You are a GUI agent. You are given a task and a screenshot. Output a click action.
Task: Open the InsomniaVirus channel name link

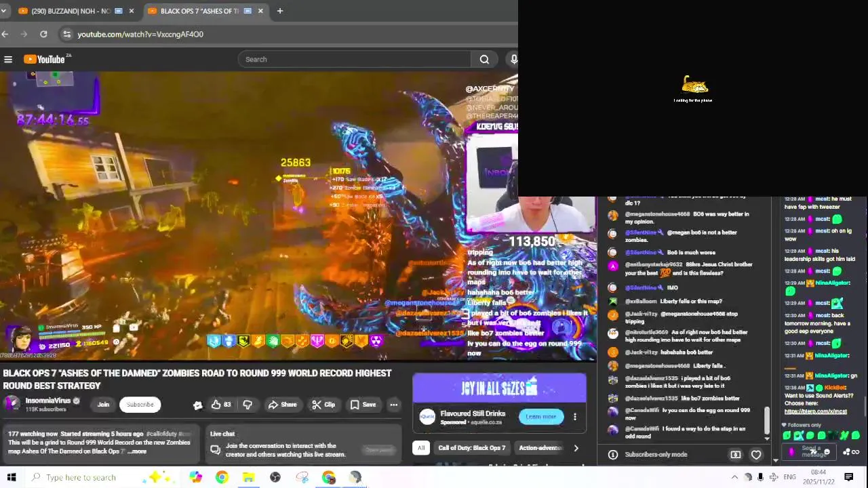coord(48,401)
